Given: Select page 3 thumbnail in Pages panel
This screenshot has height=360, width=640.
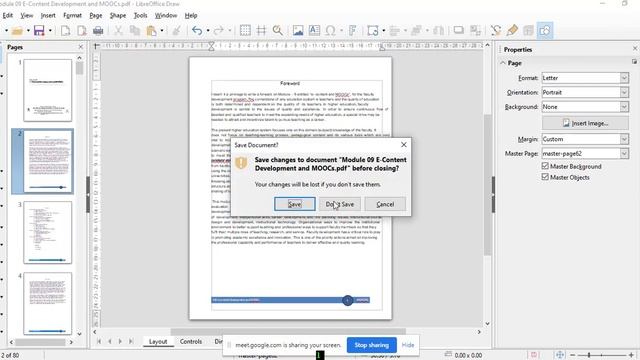Looking at the screenshot, I should pos(47,232).
